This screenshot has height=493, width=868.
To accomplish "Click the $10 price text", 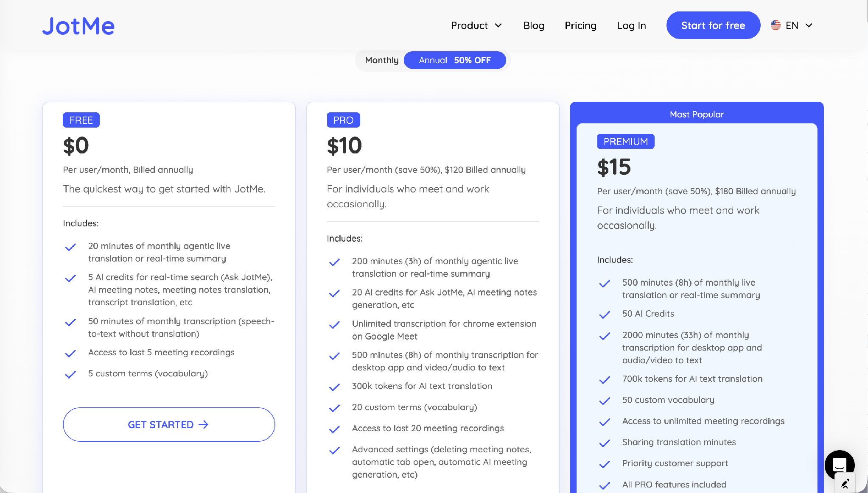I will pos(344,145).
